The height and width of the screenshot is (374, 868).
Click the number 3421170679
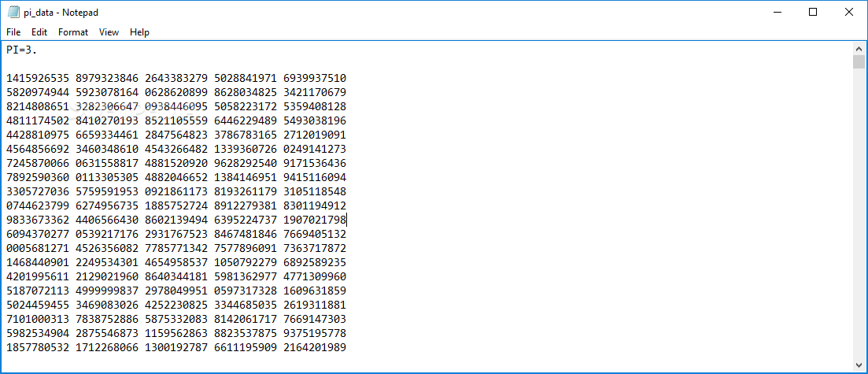click(315, 93)
